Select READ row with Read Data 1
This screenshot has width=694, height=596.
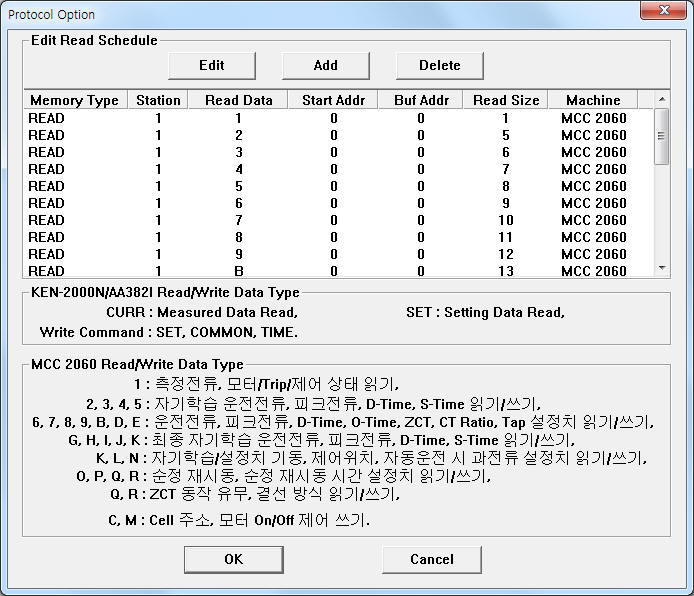point(339,118)
